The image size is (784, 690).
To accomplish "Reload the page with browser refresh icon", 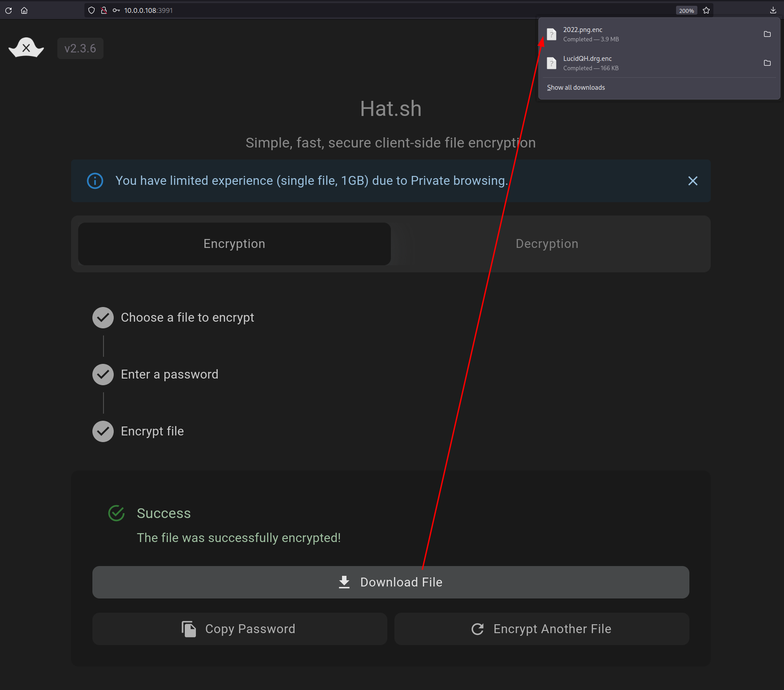I will (x=8, y=10).
